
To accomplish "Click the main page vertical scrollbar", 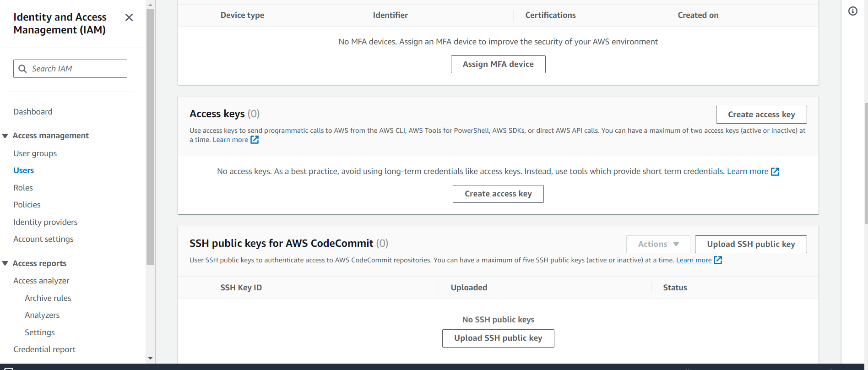I will coord(866,163).
